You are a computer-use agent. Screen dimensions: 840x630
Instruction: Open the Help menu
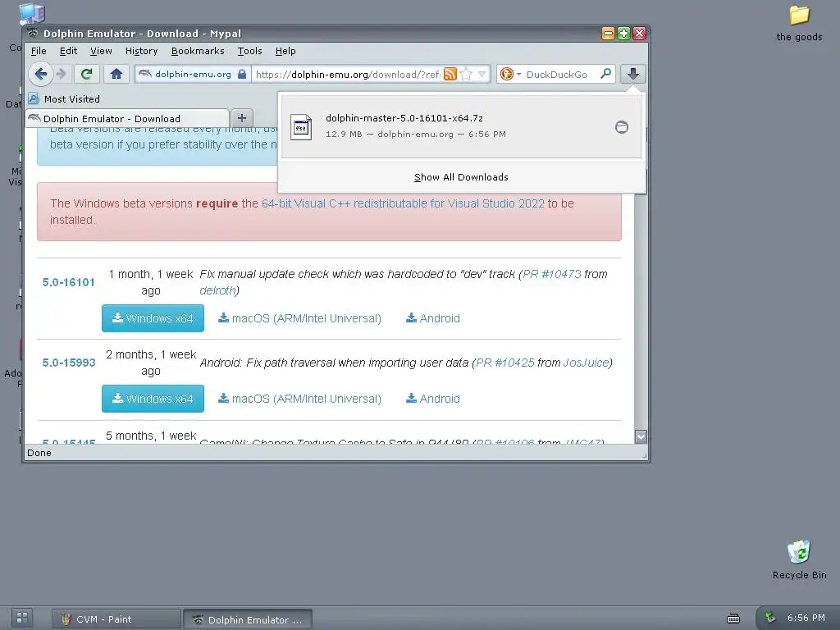tap(285, 51)
